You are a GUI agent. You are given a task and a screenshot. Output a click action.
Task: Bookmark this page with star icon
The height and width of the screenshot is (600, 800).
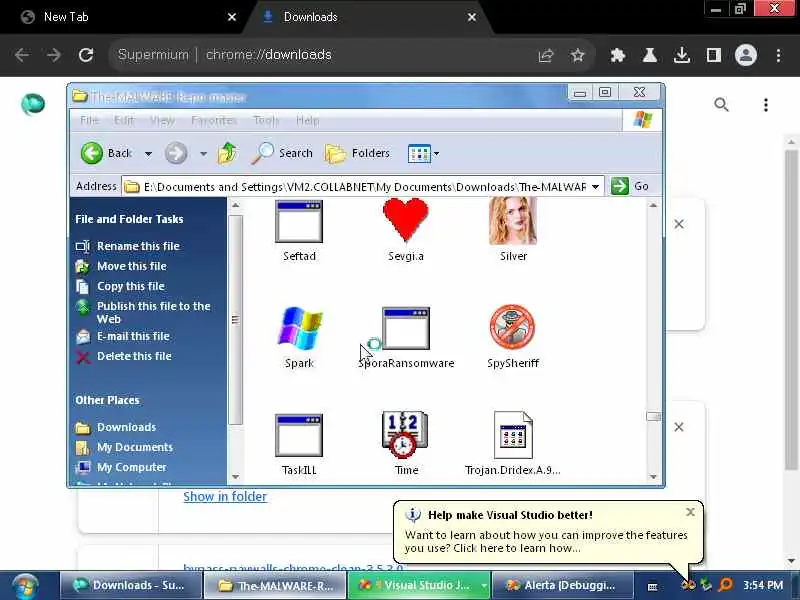(x=578, y=55)
